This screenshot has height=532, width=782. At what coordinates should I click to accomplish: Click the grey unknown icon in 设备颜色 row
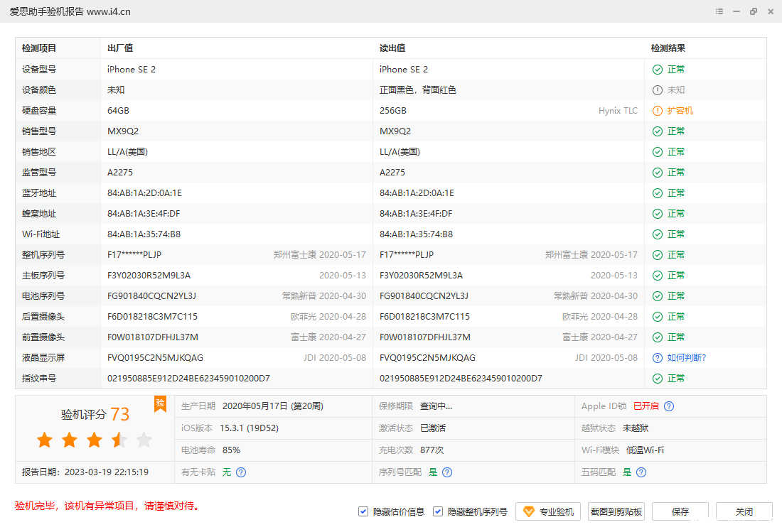[658, 90]
